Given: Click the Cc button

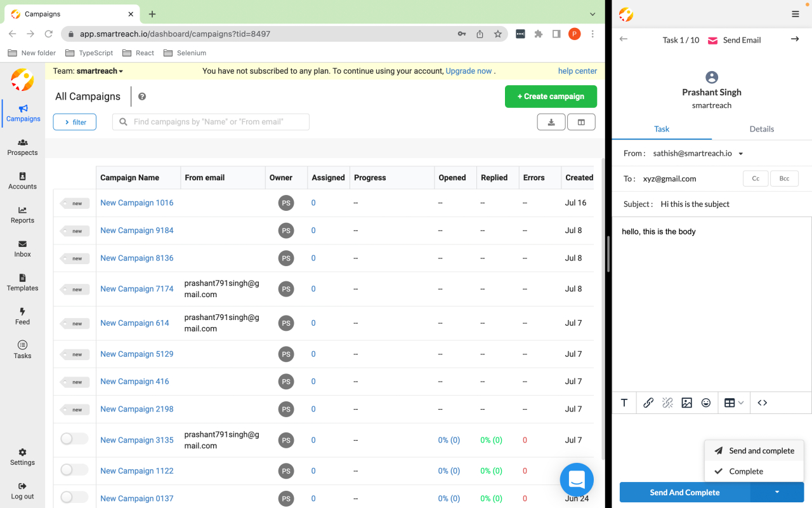Looking at the screenshot, I should (756, 178).
